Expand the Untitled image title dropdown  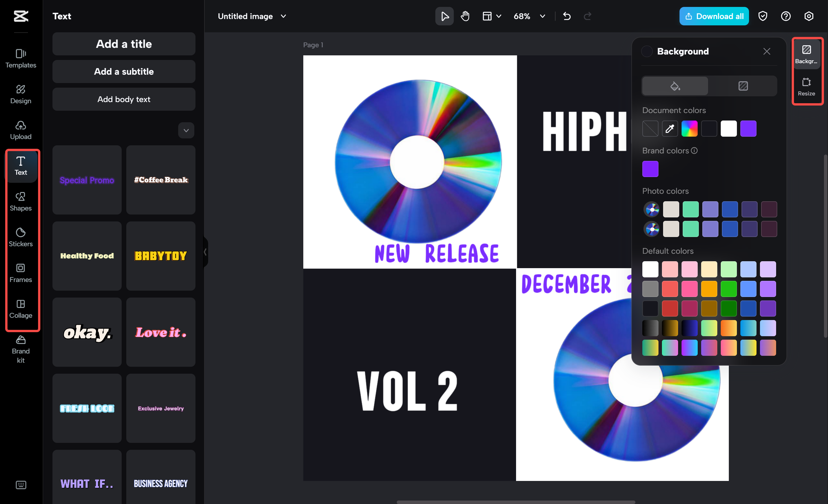[x=283, y=16]
